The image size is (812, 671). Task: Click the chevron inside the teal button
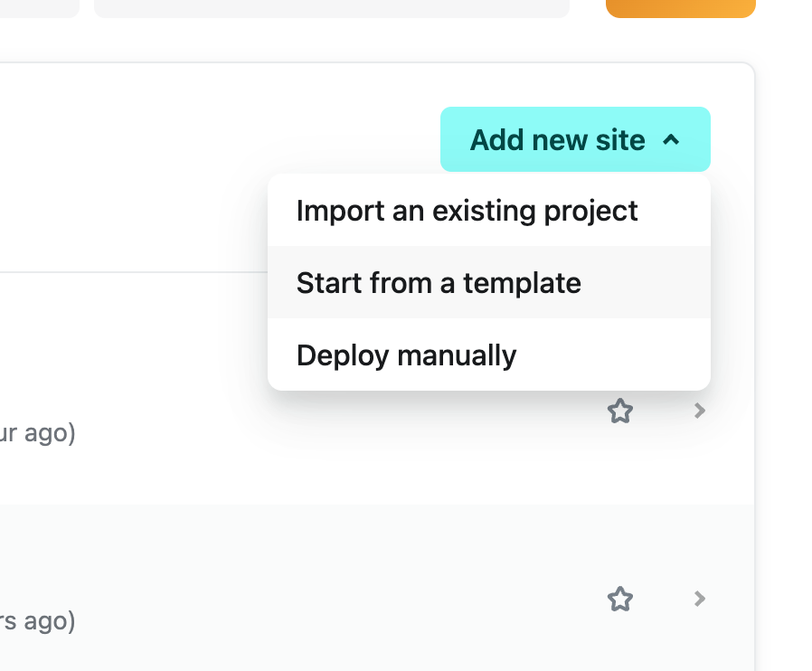click(x=671, y=139)
